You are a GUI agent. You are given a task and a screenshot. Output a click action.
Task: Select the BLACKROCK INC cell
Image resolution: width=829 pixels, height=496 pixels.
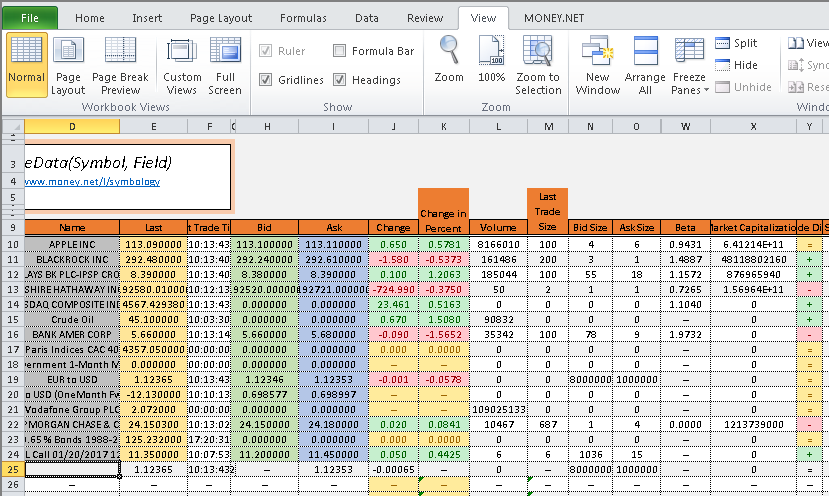click(72, 259)
